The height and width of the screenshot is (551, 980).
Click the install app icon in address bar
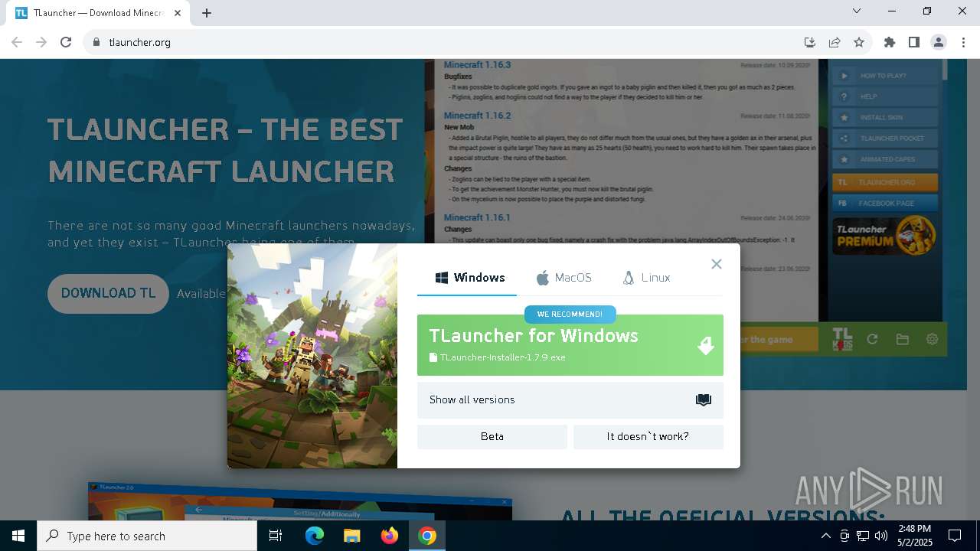[810, 42]
